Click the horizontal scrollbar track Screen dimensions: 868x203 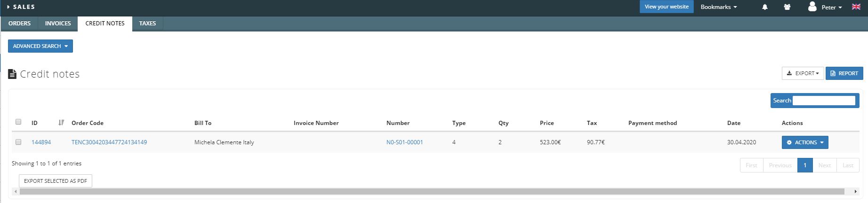tap(432, 191)
